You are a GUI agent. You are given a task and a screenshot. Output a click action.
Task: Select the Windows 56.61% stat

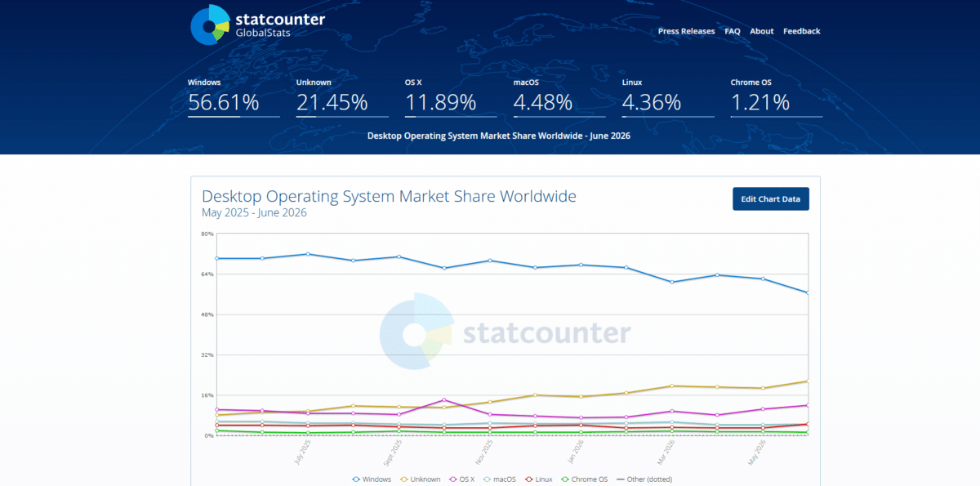[x=234, y=97]
